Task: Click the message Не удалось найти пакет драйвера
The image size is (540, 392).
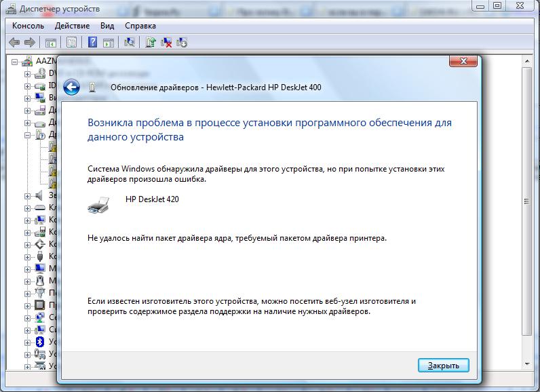Action: [x=237, y=238]
